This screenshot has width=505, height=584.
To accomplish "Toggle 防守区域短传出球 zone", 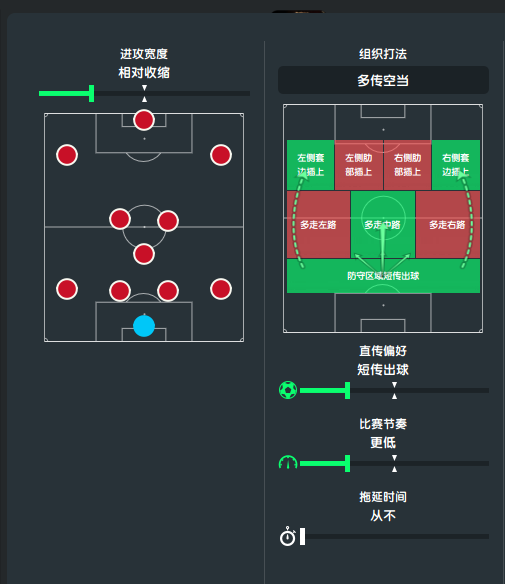I will tap(383, 276).
